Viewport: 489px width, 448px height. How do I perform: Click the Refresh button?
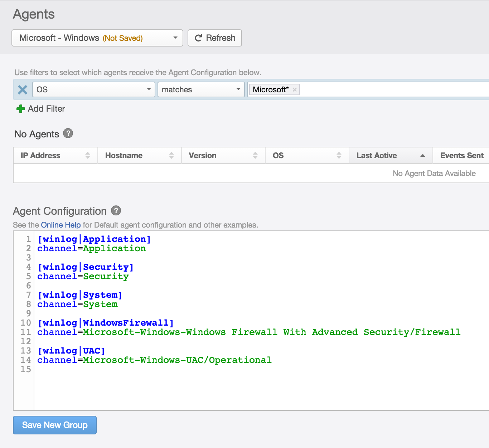coord(215,38)
